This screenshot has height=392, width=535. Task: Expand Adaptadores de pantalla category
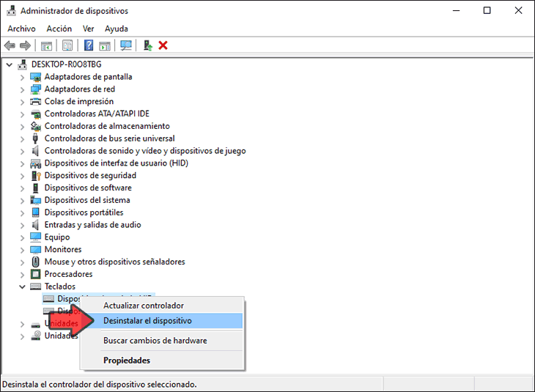coord(22,78)
